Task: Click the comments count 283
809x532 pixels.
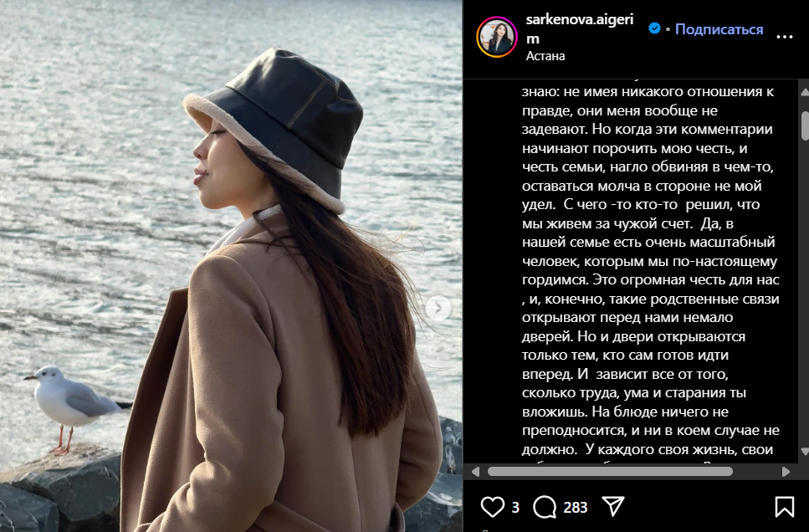Action: pyautogui.click(x=576, y=508)
